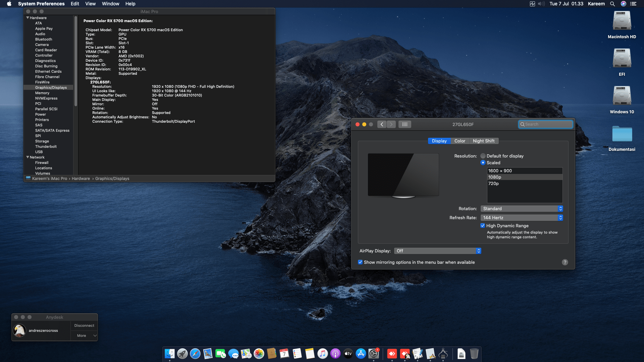This screenshot has width=644, height=362.
Task: Open the Refresh Rate dropdown
Action: pyautogui.click(x=560, y=218)
